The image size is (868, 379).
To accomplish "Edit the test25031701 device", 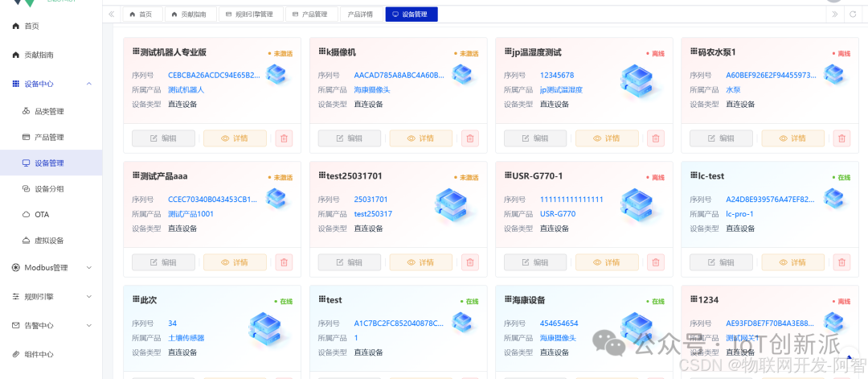I will (350, 262).
